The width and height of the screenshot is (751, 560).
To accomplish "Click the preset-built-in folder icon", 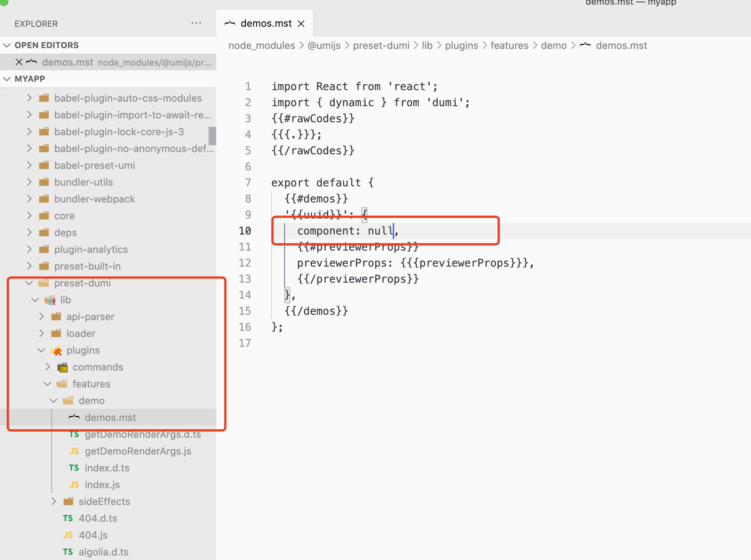I will [44, 266].
